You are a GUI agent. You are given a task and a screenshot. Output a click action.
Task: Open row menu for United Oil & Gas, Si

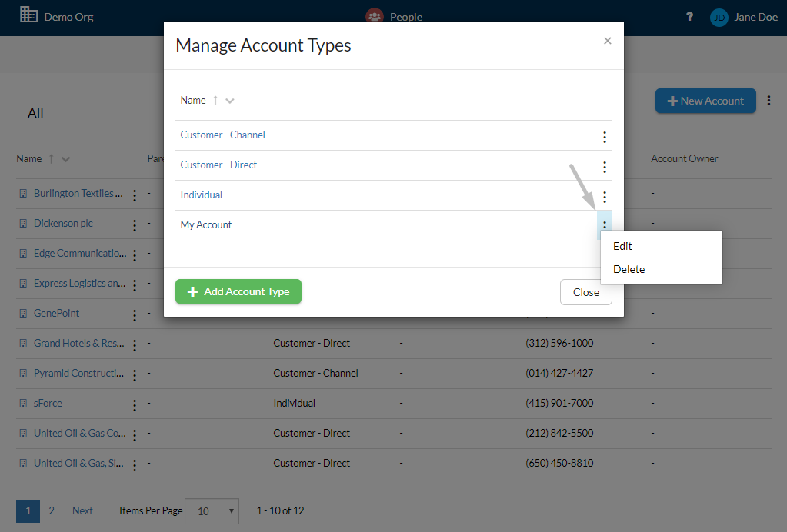[135, 465]
